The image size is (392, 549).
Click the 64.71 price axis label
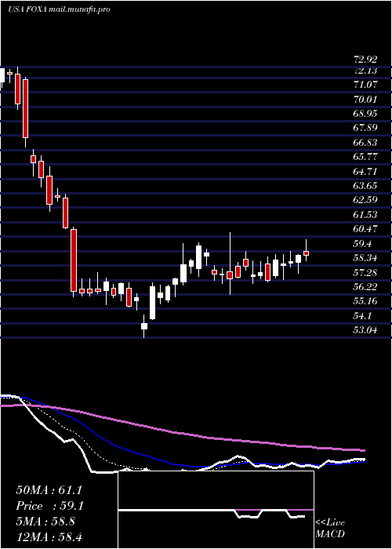365,172
